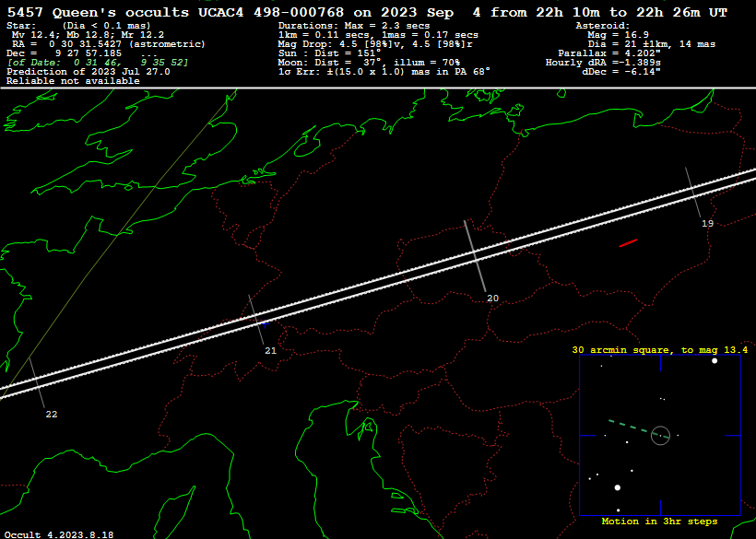Click the time marker label '22' on the path
Screen dimensions: 756x539
[x=51, y=415]
